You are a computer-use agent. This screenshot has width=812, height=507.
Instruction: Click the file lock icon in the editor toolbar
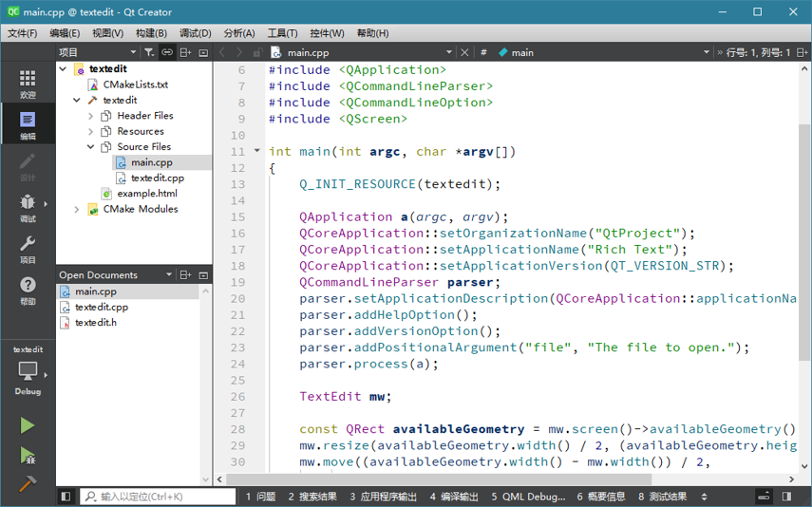point(257,52)
